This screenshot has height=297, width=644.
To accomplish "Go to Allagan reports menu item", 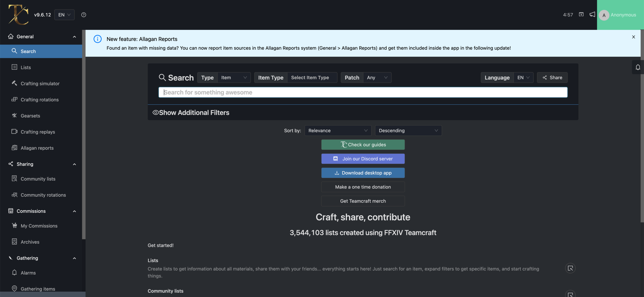I will click(x=37, y=148).
